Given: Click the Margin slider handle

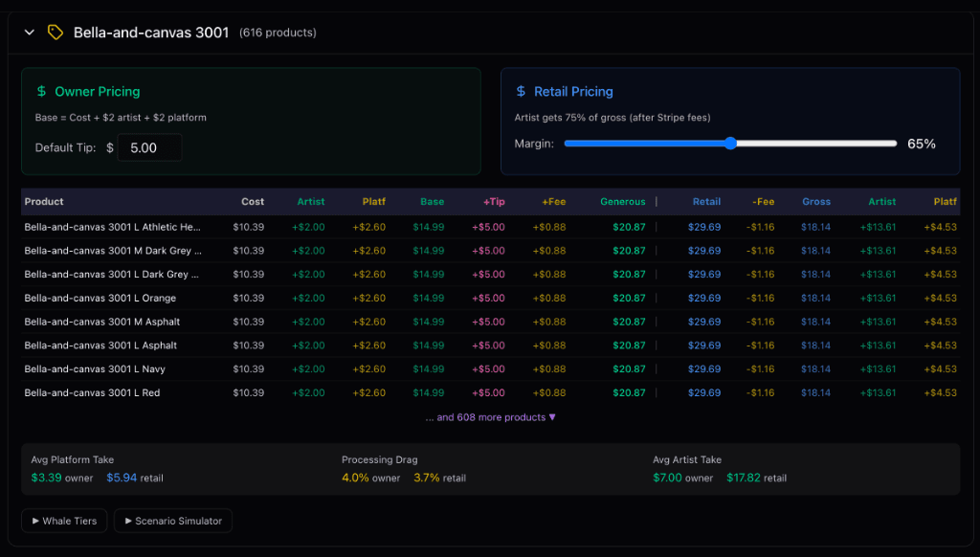Looking at the screenshot, I should (730, 143).
